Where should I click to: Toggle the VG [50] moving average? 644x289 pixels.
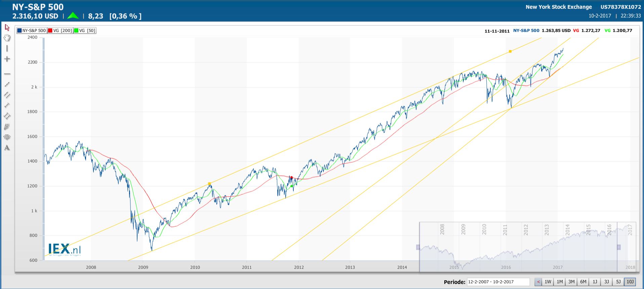(x=85, y=31)
